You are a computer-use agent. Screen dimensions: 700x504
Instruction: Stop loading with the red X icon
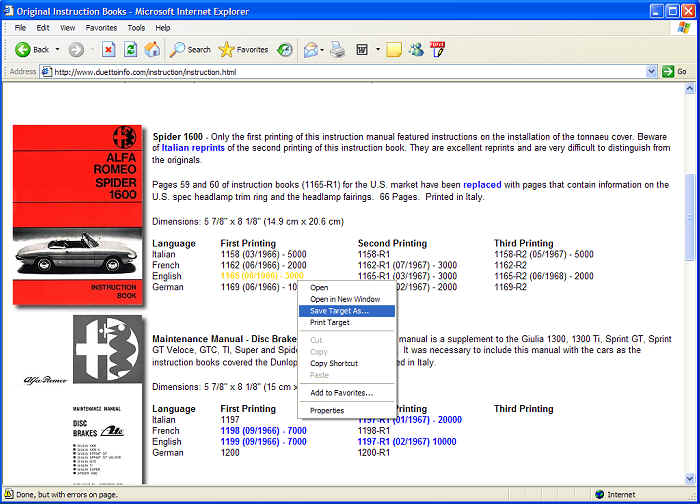tap(108, 50)
